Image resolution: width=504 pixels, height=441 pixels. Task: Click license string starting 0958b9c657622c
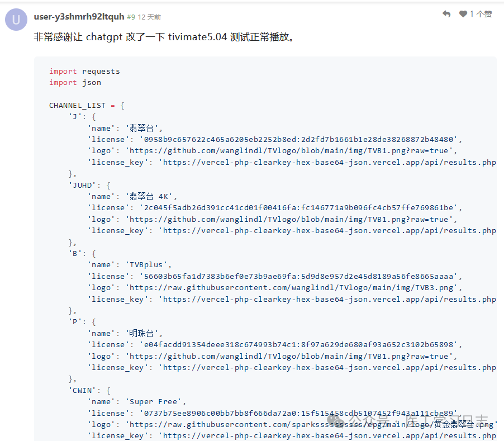point(275,140)
